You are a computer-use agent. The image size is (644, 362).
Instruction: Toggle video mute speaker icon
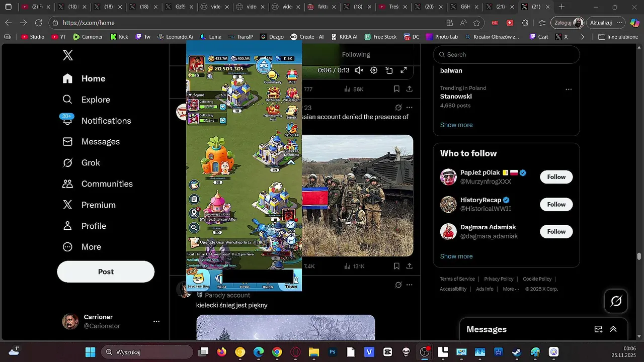(359, 70)
